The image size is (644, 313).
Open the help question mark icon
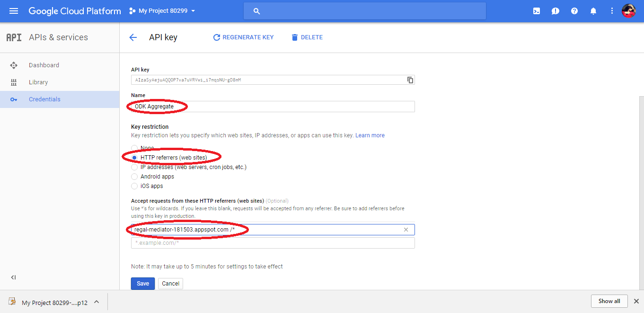[574, 11]
